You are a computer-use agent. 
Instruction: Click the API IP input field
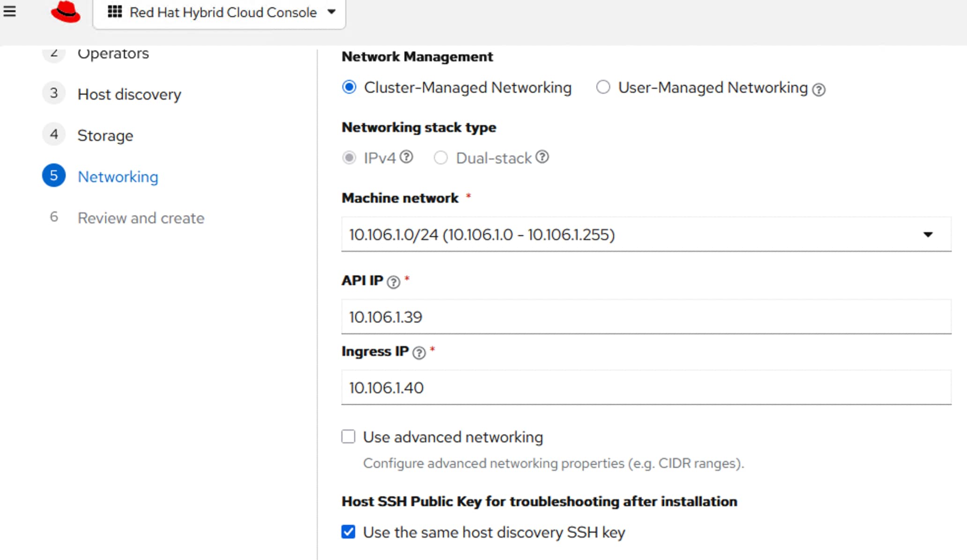point(646,317)
